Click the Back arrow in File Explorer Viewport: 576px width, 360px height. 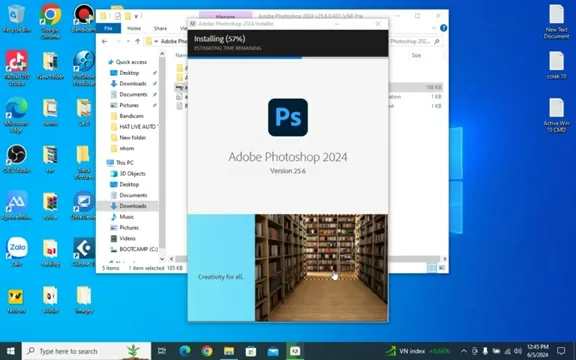point(104,42)
